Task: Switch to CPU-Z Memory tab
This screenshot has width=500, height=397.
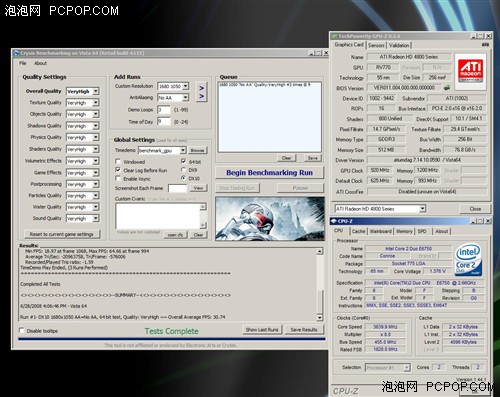Action: click(x=404, y=231)
